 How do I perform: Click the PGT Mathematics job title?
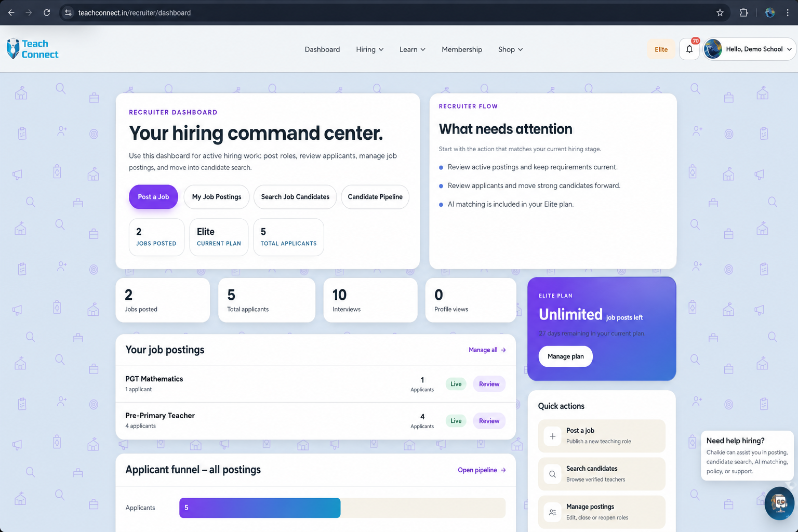[154, 379]
